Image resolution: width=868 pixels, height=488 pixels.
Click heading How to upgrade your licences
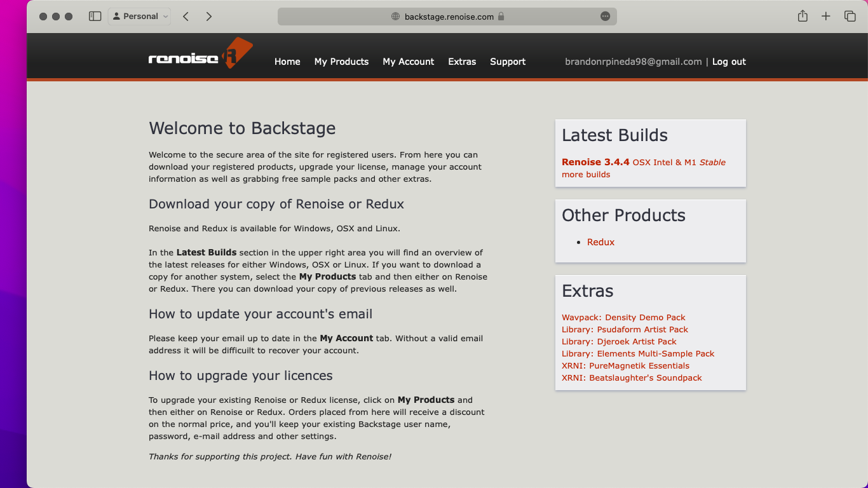[241, 376]
